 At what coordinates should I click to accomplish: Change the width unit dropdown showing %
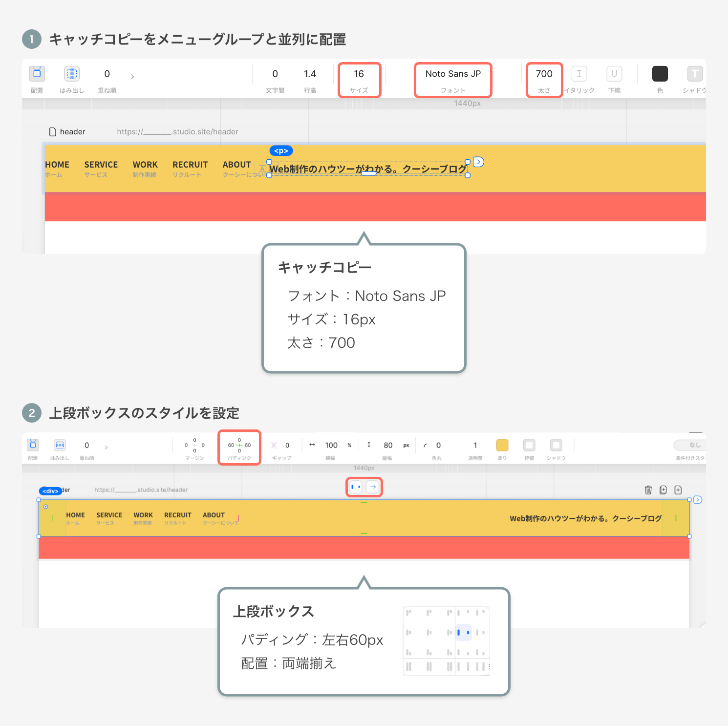pos(349,445)
